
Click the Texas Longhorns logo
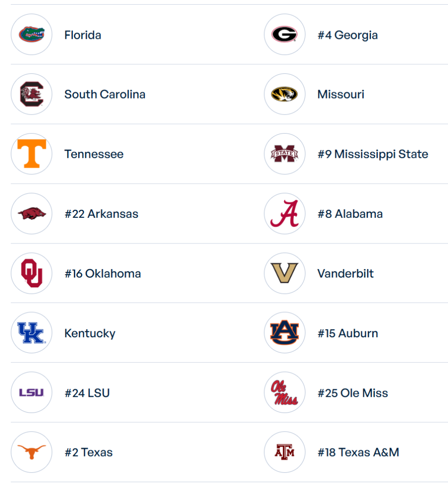tap(32, 452)
